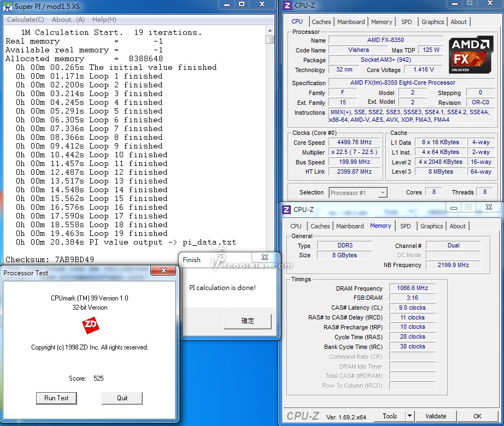Open the Calculate(C) menu in Super PI
Viewport: 504px width, 426px height.
coord(25,20)
